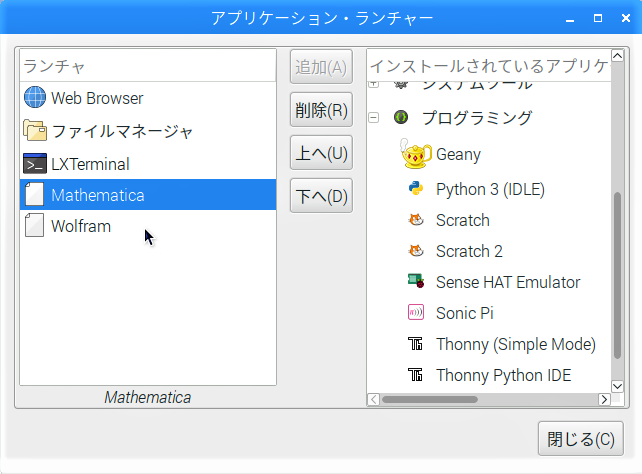Click horizontal scrollbar left arrow
This screenshot has height=474, width=642.
(x=373, y=399)
